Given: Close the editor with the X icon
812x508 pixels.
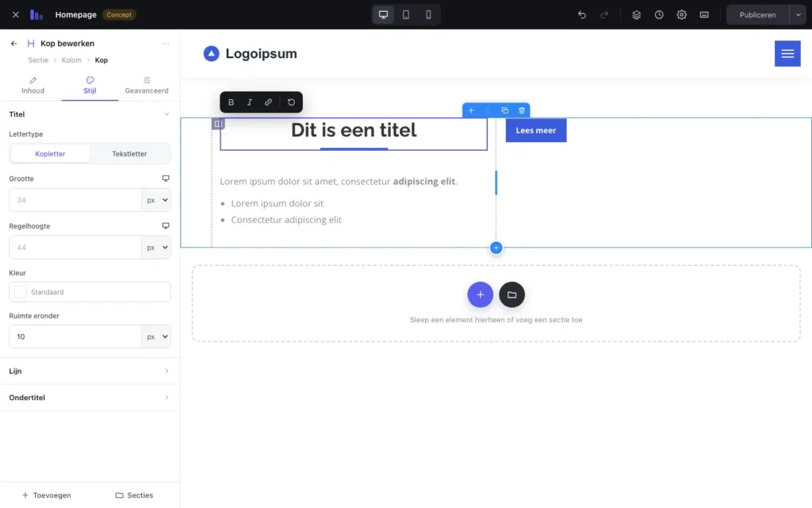Looking at the screenshot, I should pyautogui.click(x=16, y=14).
